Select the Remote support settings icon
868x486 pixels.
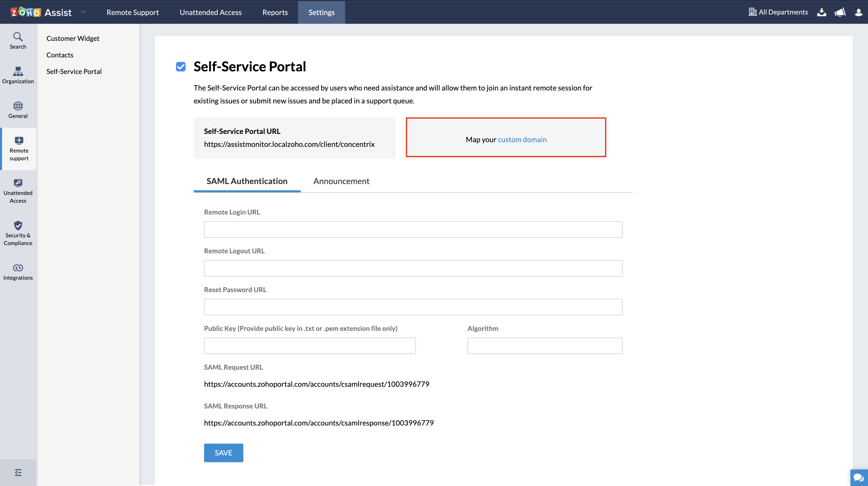19,148
